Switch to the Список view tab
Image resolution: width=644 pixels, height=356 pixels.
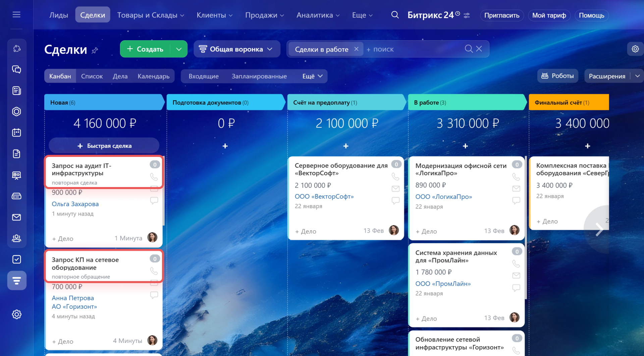[92, 76]
